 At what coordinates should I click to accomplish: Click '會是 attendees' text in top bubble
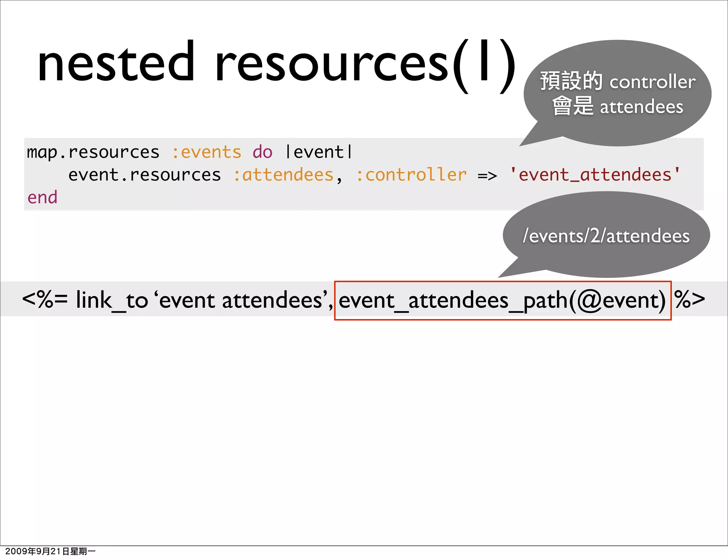tap(617, 107)
